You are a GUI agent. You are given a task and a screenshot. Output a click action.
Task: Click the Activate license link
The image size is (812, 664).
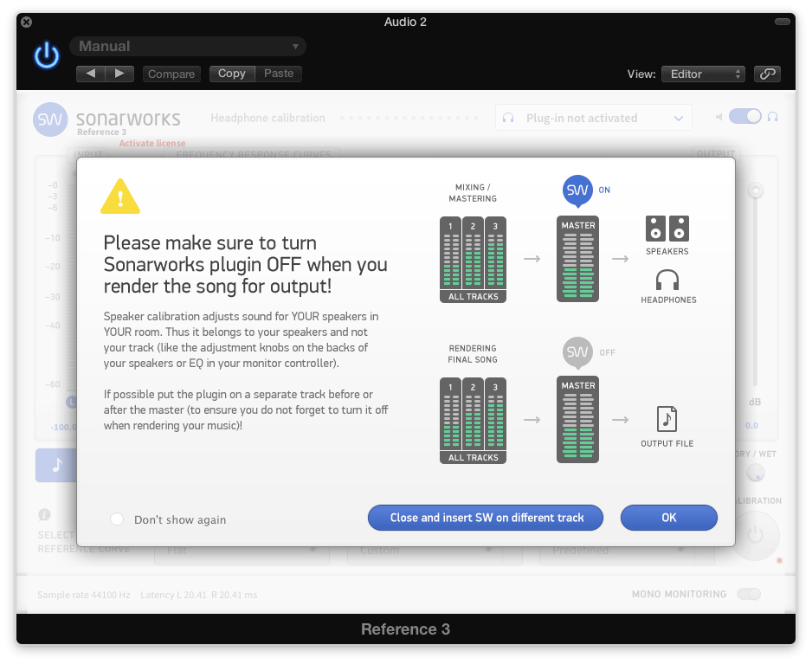(x=152, y=144)
